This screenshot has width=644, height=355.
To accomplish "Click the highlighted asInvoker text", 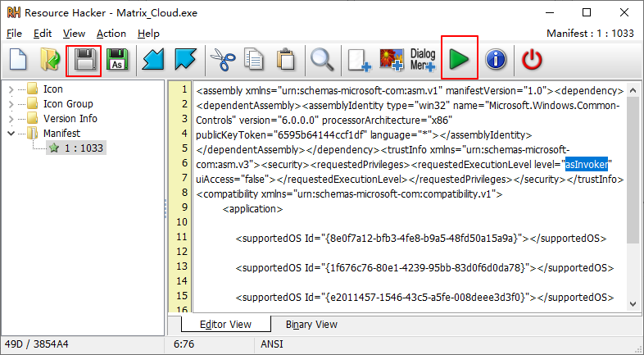I will [587, 165].
